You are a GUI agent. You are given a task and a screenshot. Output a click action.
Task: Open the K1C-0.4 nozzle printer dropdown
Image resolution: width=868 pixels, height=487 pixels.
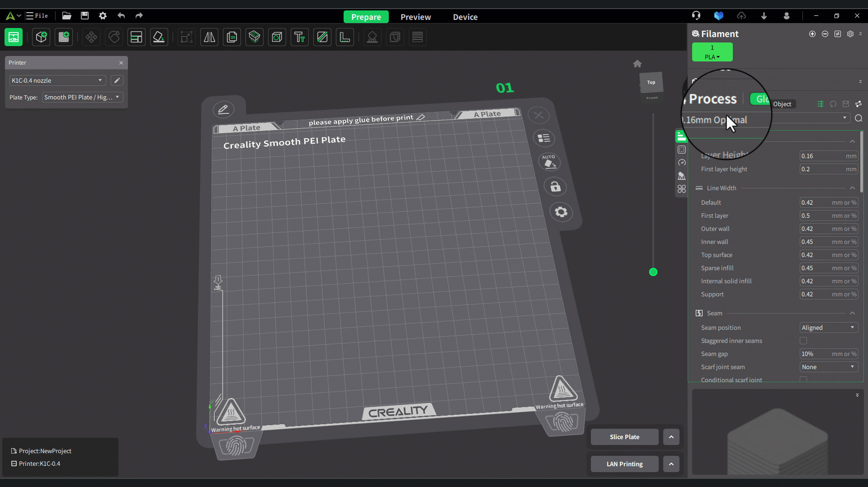[x=57, y=80]
